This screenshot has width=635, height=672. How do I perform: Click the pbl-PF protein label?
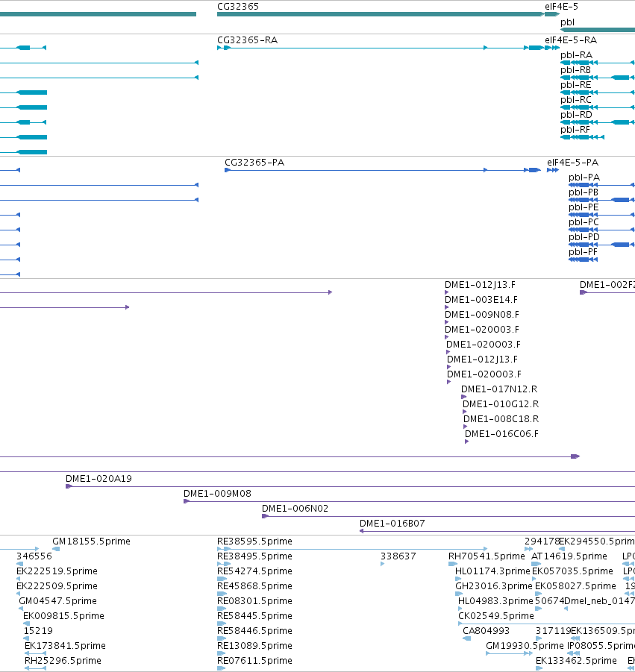coord(583,252)
